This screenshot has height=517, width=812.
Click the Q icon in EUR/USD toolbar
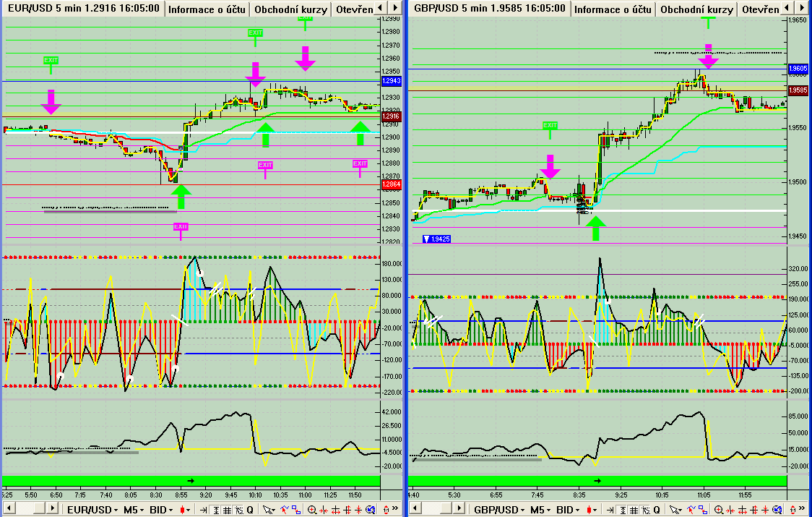point(250,510)
